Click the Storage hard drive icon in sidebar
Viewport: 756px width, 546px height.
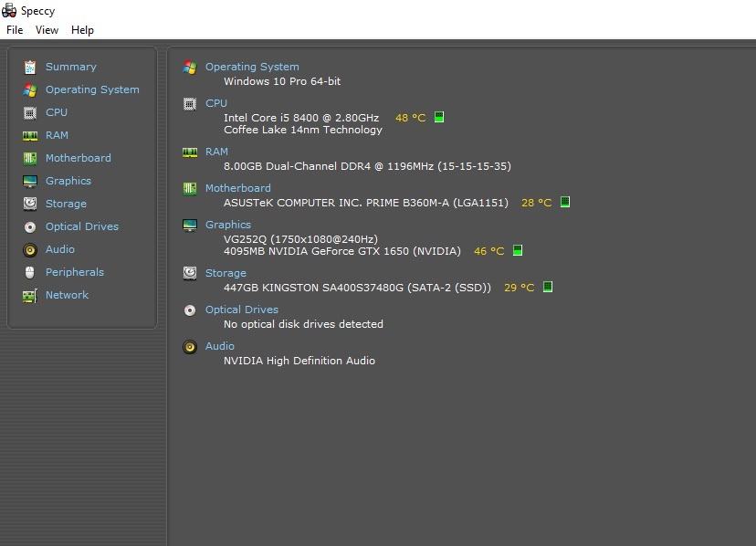(30, 204)
